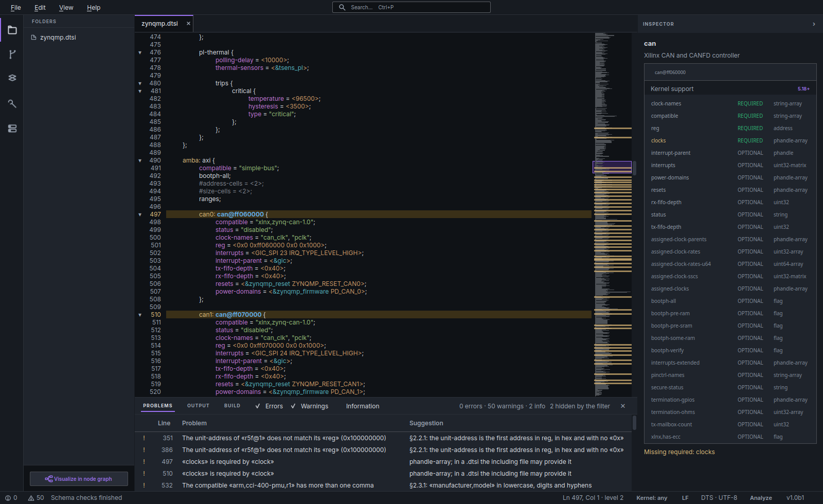Select the clocks property row in Inspector

click(x=730, y=140)
